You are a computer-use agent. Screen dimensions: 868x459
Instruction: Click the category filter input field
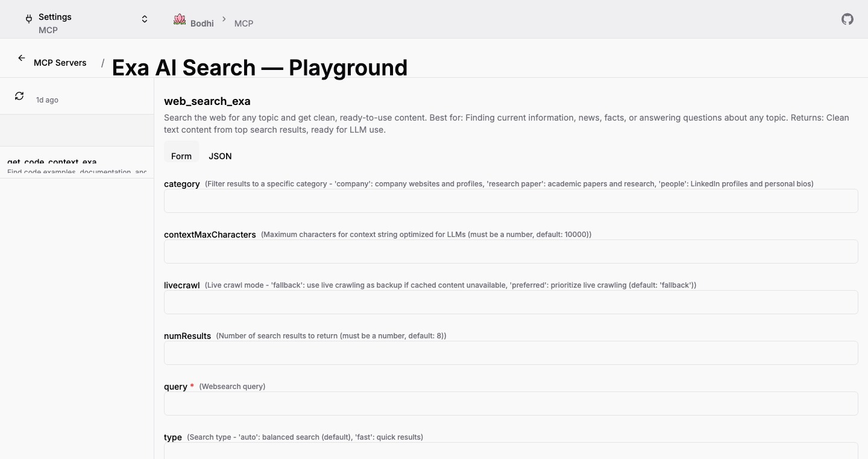pos(511,201)
